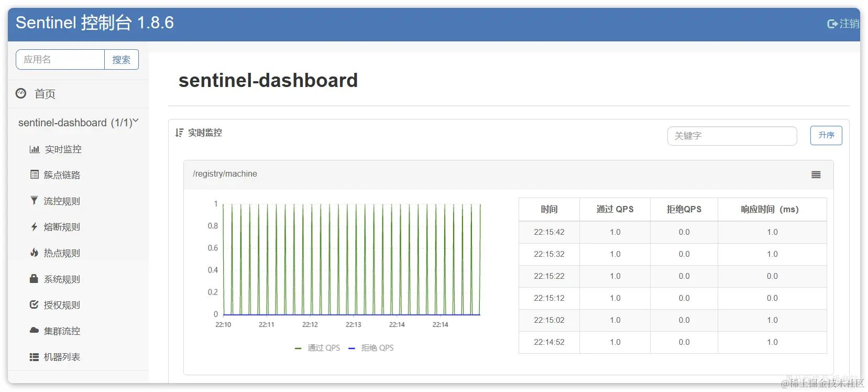Click the 搜索 search button

click(122, 60)
